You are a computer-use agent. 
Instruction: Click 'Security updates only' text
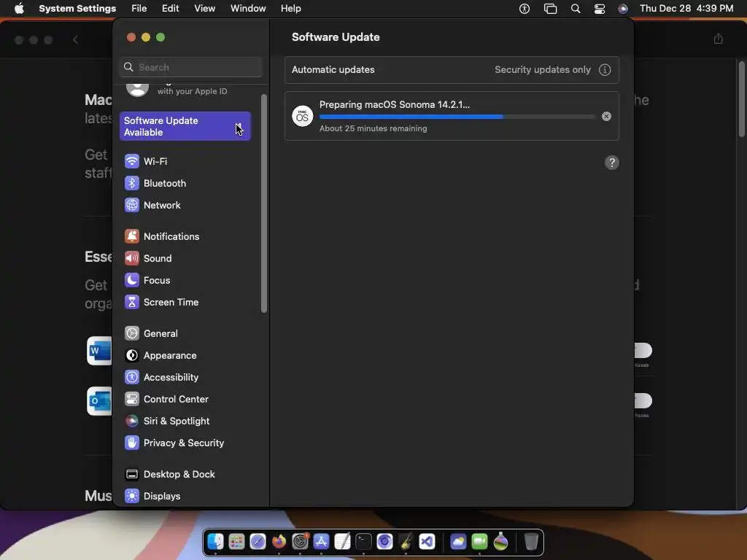click(542, 70)
